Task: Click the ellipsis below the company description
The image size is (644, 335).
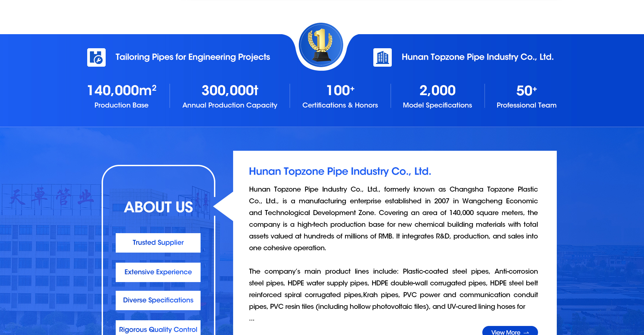Action: click(x=252, y=320)
